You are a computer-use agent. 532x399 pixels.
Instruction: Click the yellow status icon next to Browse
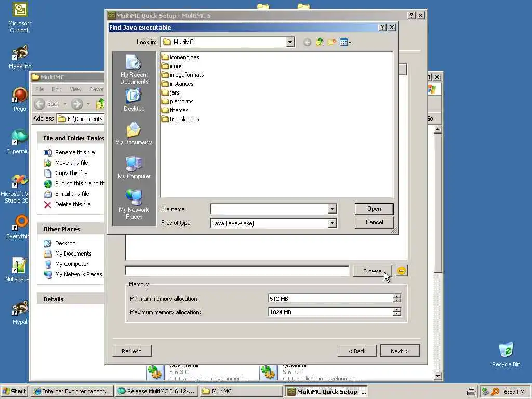click(402, 271)
